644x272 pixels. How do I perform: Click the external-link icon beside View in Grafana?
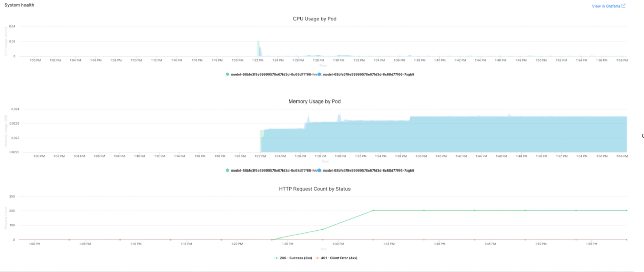point(623,6)
